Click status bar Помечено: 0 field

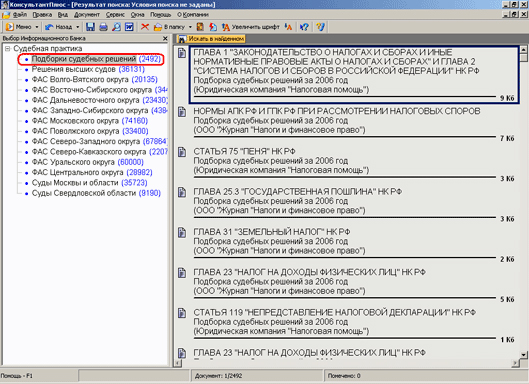pos(426,376)
